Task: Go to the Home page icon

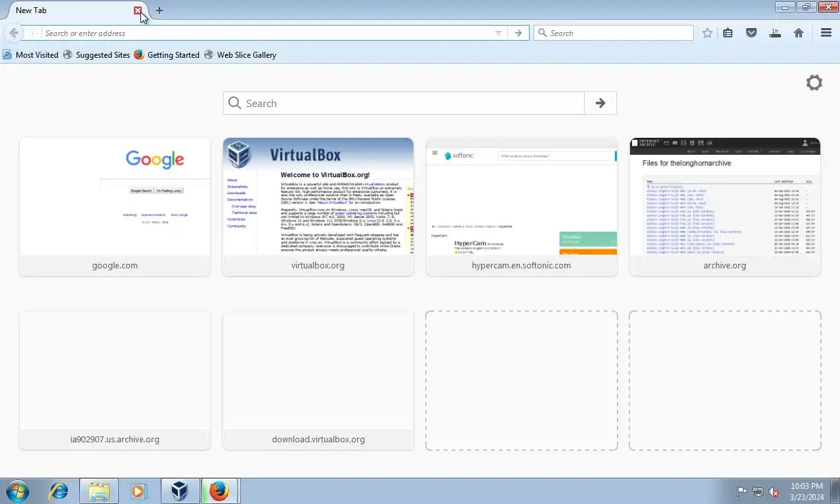Action: (799, 33)
